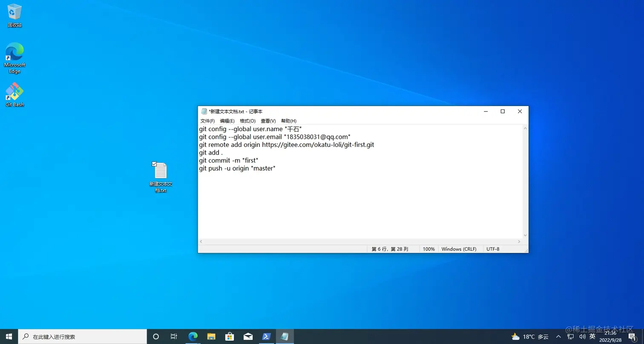Click the 'git add .' line
This screenshot has height=344, width=644.
pos(211,152)
